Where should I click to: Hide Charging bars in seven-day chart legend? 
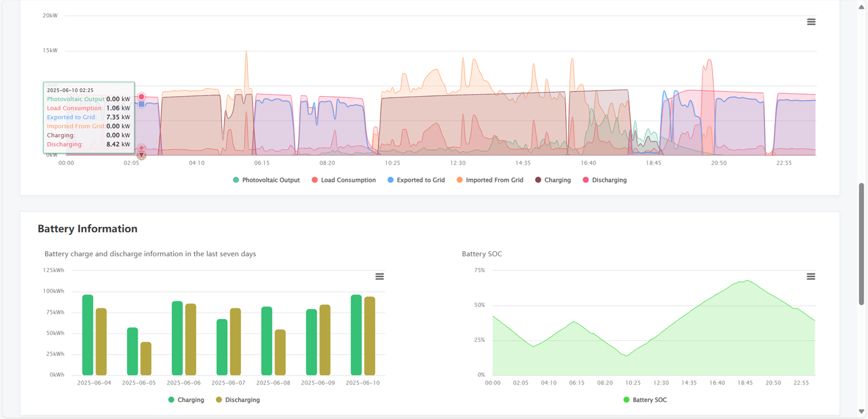point(186,400)
